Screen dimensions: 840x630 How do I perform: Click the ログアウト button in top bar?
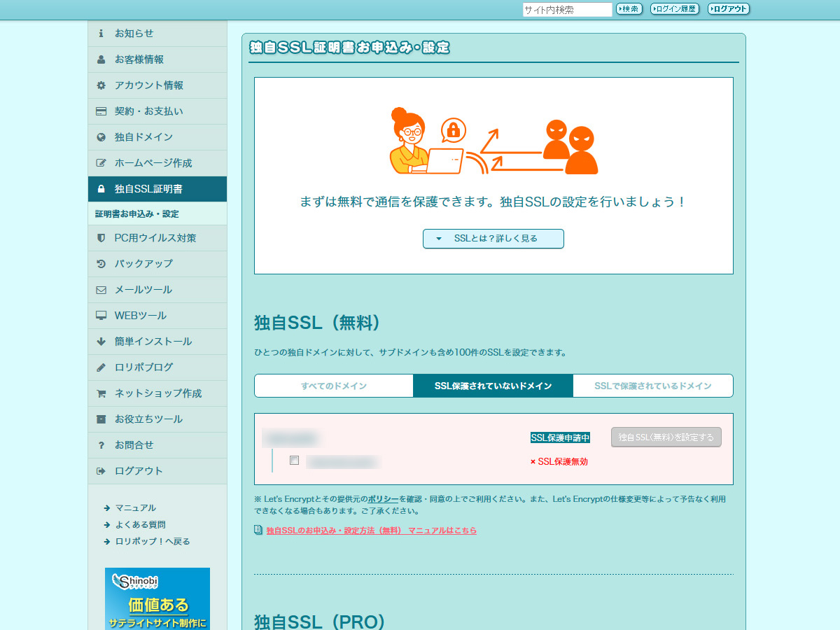(x=729, y=9)
